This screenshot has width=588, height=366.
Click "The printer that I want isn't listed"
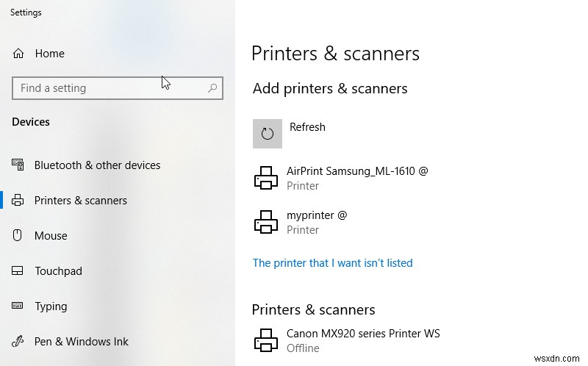point(332,263)
